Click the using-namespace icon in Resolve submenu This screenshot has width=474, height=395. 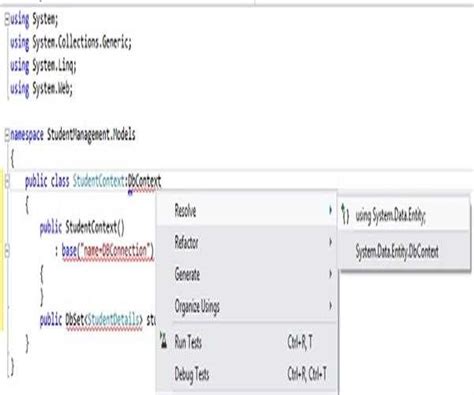click(345, 214)
